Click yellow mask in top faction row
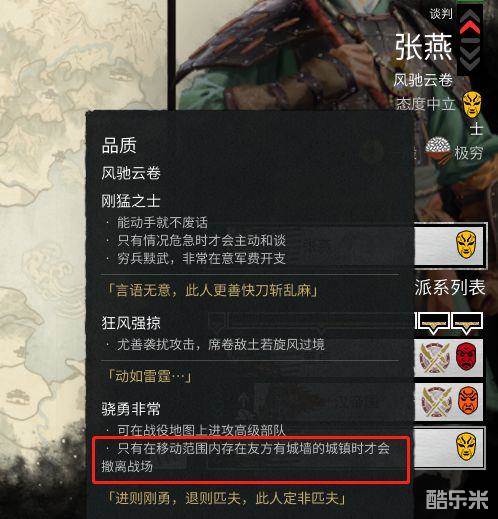 (x=466, y=245)
